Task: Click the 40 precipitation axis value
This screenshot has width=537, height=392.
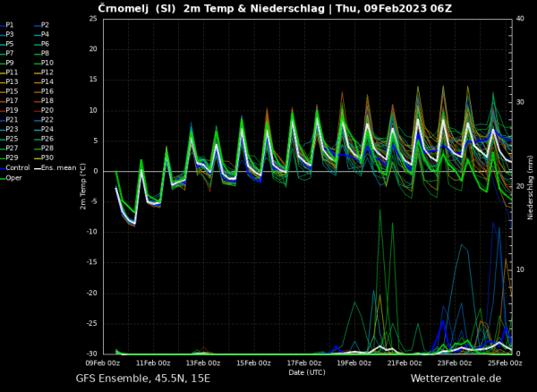Action: 520,19
